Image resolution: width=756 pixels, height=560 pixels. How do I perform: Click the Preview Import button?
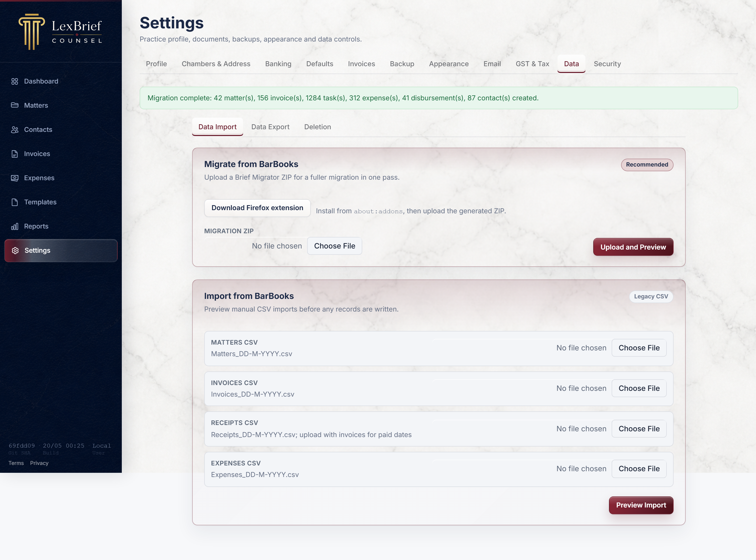(641, 505)
